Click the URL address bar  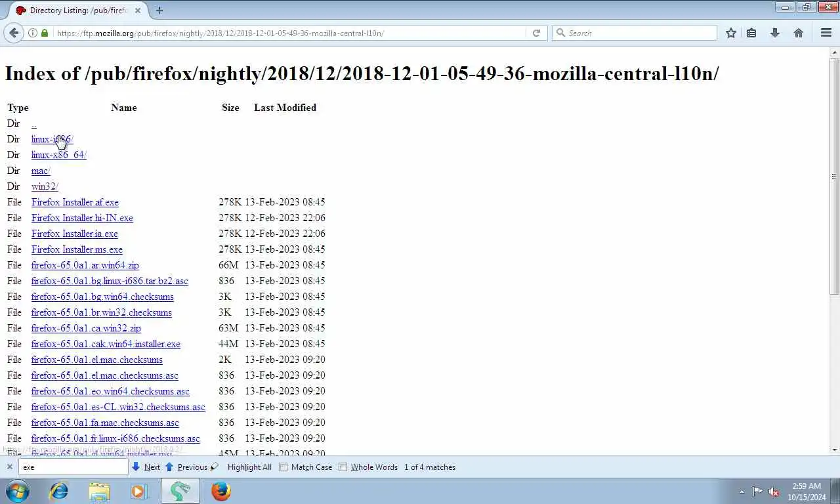(x=289, y=33)
